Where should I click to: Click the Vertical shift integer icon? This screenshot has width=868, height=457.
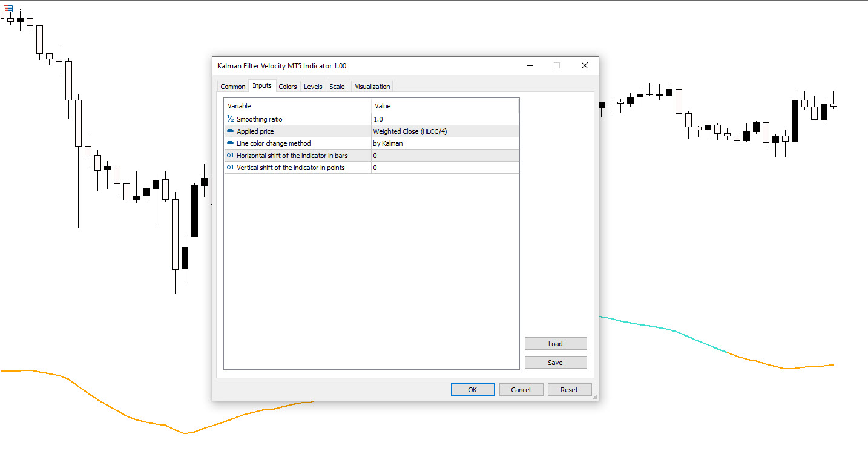[x=230, y=168]
